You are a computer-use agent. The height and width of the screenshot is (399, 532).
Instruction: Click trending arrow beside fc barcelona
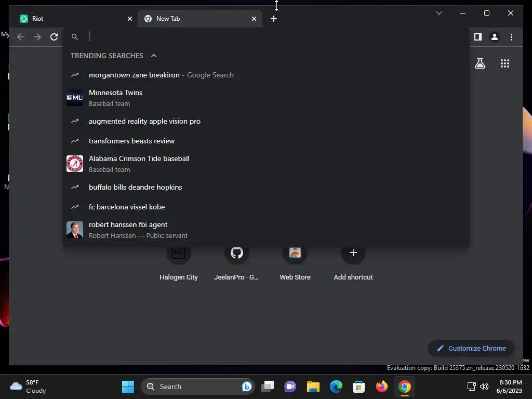[75, 207]
